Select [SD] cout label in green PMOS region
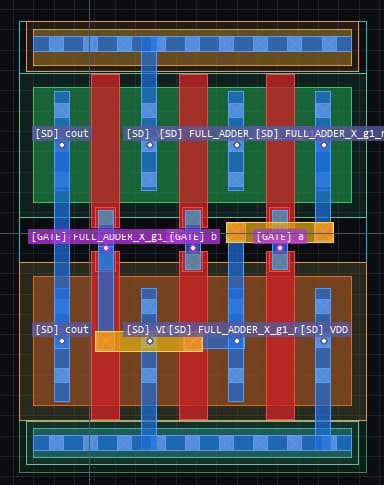 tap(62, 134)
